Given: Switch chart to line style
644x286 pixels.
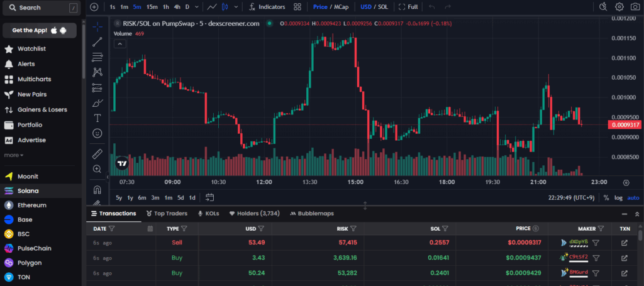Looking at the screenshot, I should 212,7.
